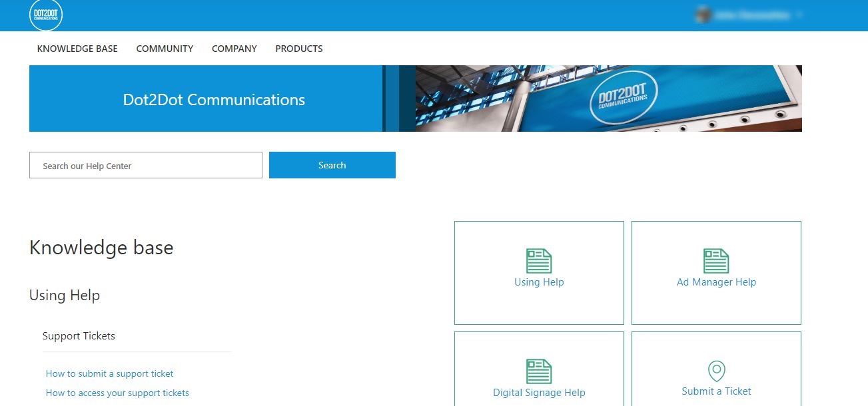Click the Dot2Dot billboard banner image

(609, 99)
